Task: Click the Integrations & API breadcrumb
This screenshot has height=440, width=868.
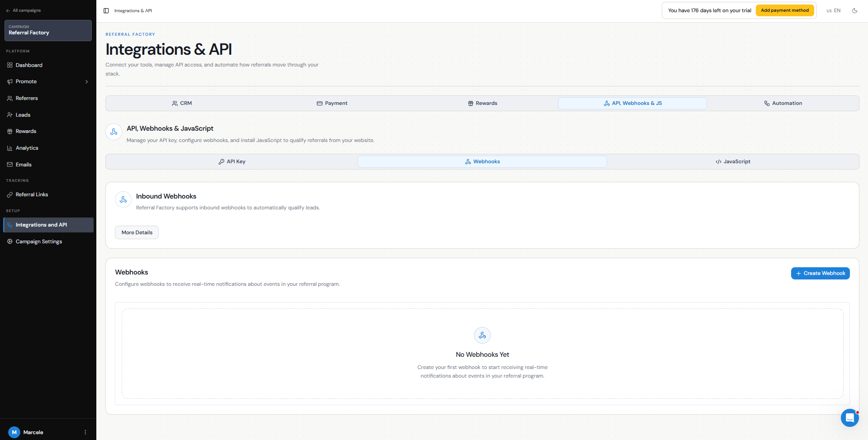Action: click(x=133, y=11)
